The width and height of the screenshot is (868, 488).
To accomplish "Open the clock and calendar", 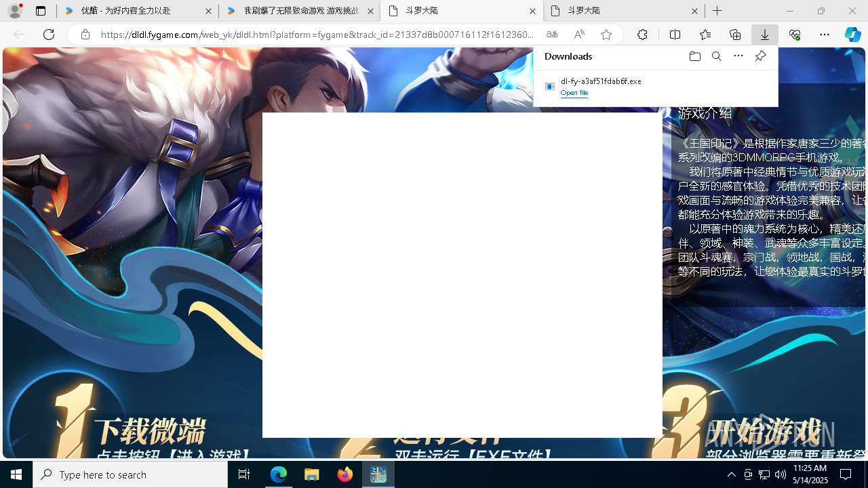I will (x=810, y=474).
